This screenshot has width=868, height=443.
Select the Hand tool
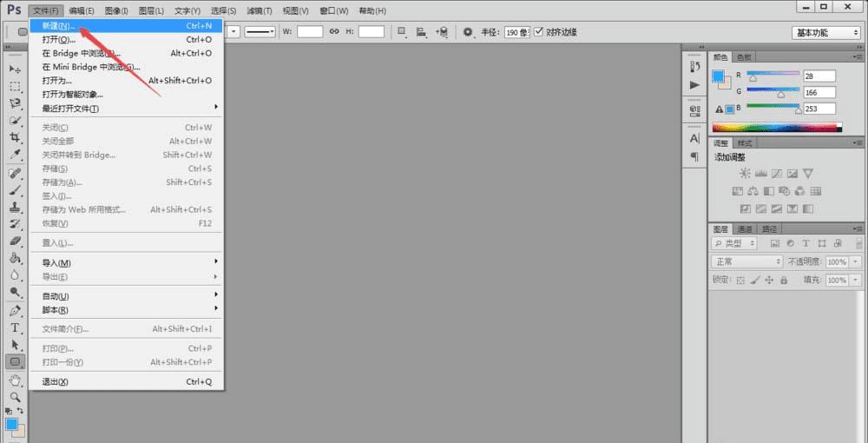(15, 380)
